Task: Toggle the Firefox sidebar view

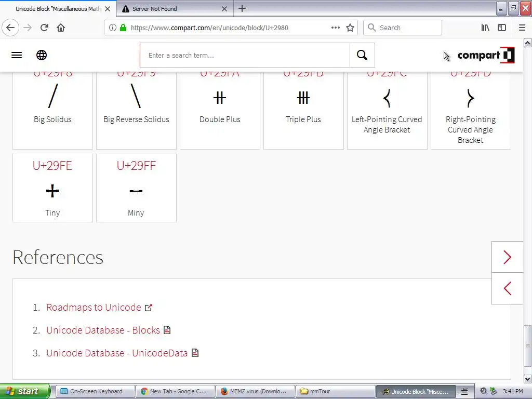Action: pos(502,28)
